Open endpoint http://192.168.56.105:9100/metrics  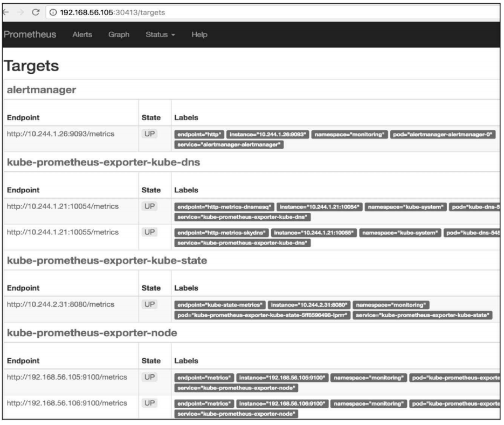(x=67, y=377)
